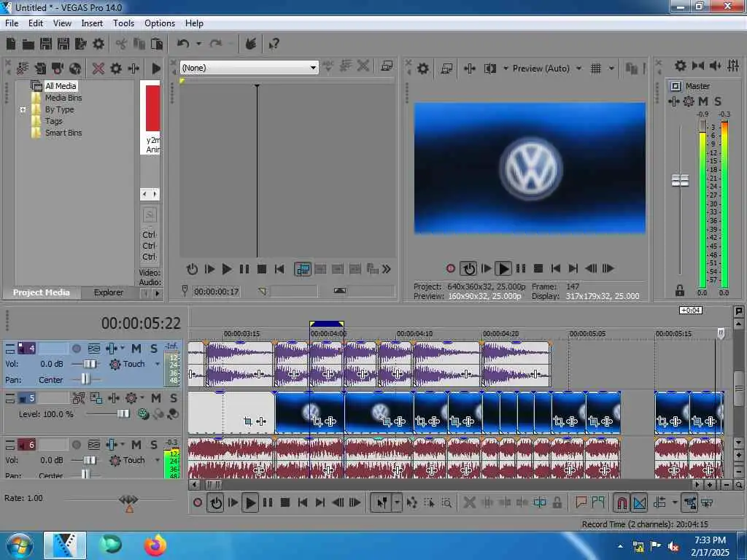The image size is (747, 560).
Task: Mute audio track 4 with M button
Action: coord(136,349)
